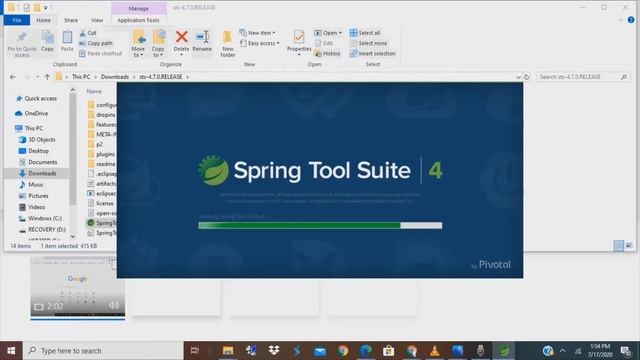Go up one folder level

tap(47, 77)
